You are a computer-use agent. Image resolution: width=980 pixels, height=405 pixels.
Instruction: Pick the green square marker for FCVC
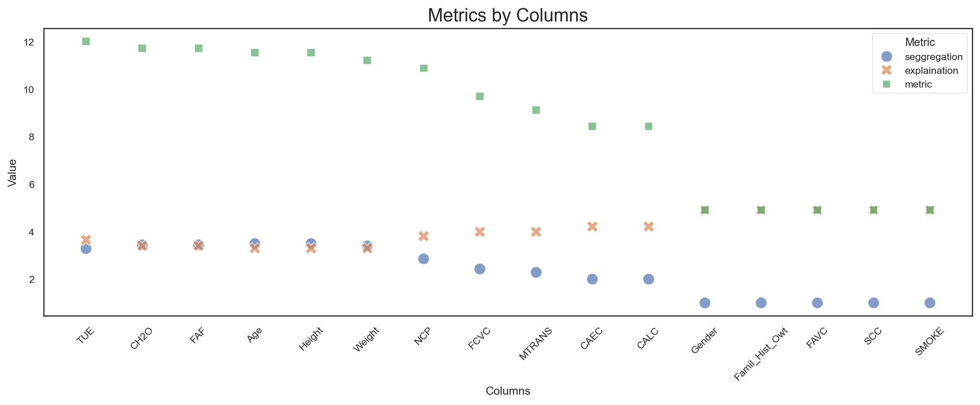[480, 96]
